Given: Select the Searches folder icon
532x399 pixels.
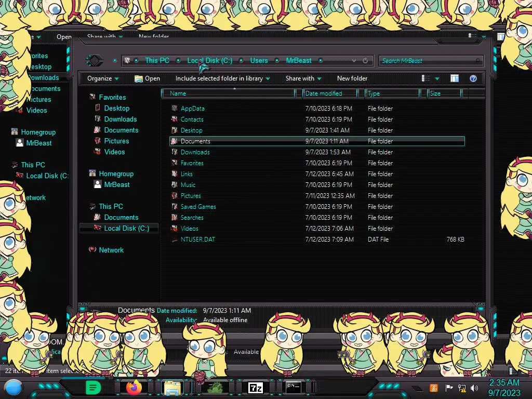Looking at the screenshot, I should (175, 218).
